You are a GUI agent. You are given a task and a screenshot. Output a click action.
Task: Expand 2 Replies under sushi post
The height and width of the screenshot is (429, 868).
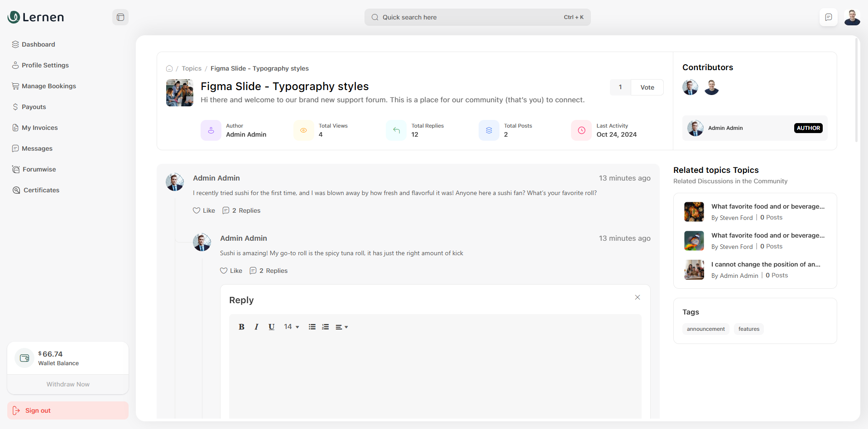click(241, 210)
